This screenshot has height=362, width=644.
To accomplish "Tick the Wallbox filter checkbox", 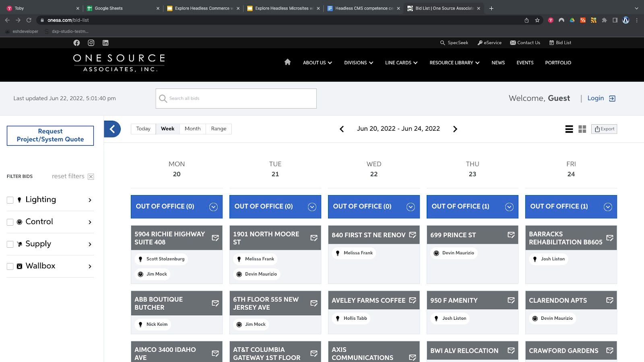I will coord(10,266).
